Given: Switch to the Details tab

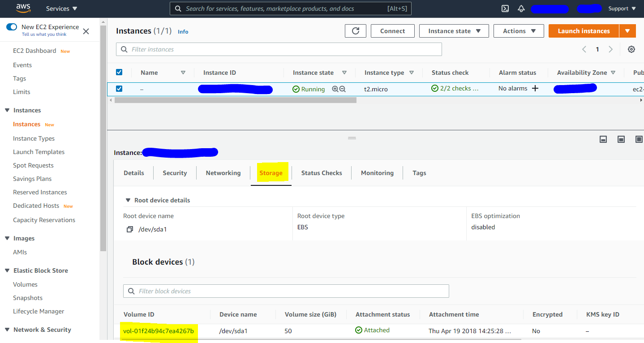Looking at the screenshot, I should (134, 173).
